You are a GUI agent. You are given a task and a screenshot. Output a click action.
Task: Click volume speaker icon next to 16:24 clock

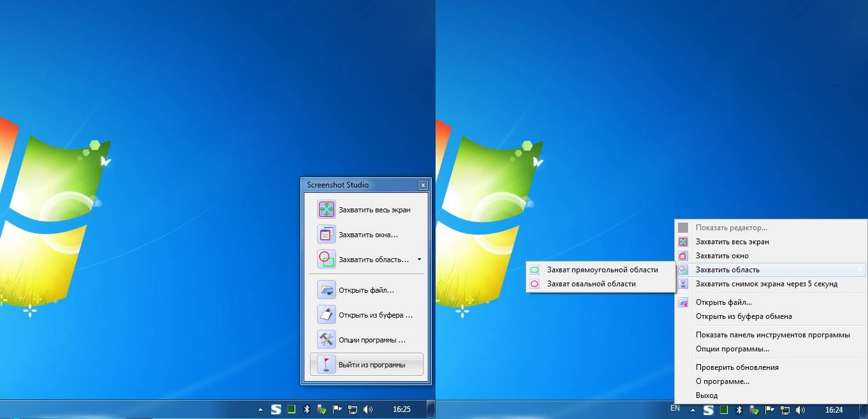click(800, 409)
